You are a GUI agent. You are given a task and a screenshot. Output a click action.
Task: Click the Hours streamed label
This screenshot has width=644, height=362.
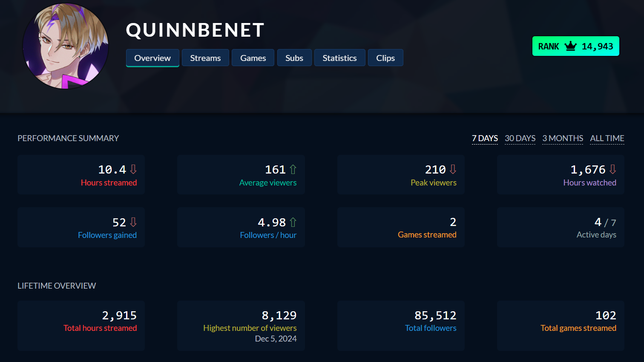(109, 182)
